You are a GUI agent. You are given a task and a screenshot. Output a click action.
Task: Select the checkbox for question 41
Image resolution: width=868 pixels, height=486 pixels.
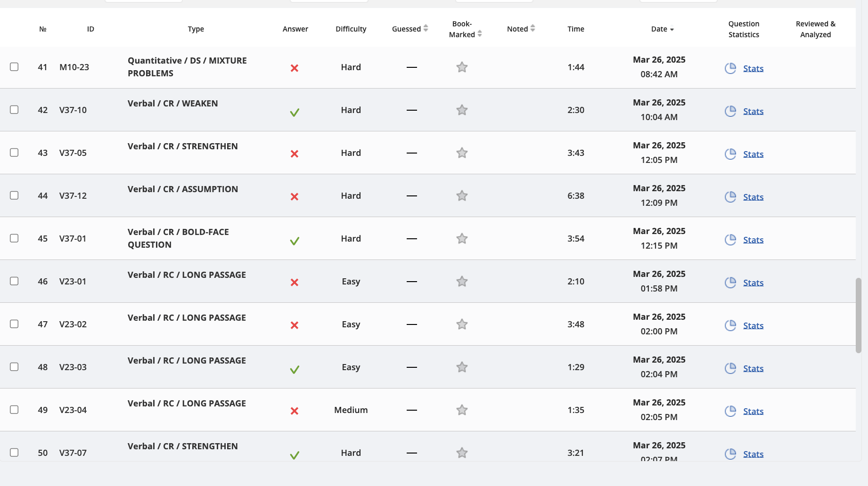pyautogui.click(x=14, y=67)
